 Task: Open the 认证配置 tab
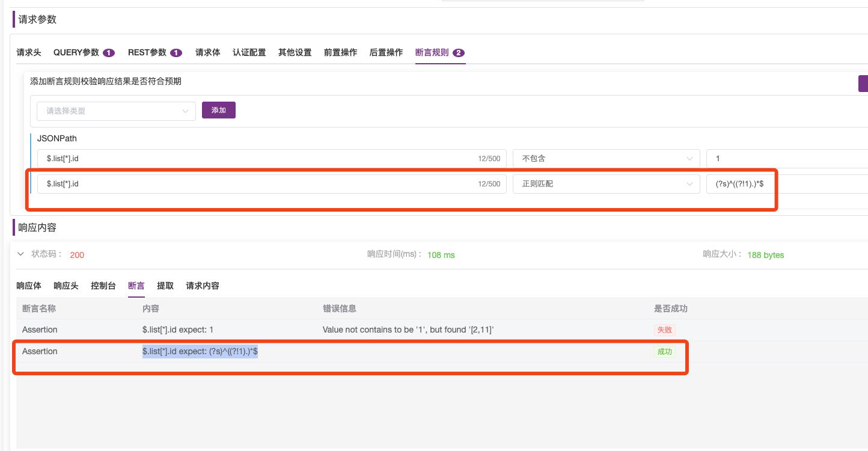(249, 52)
